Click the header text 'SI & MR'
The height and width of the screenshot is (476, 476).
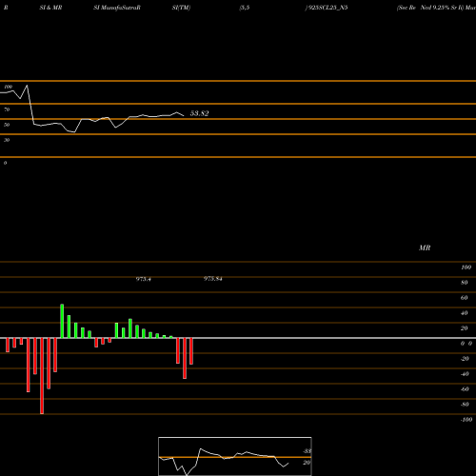pos(50,8)
